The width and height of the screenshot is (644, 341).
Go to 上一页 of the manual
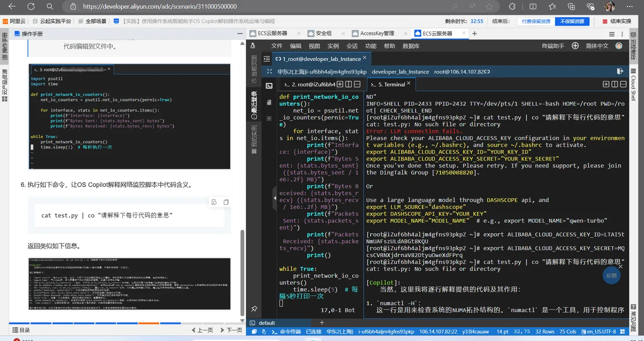click(x=202, y=330)
